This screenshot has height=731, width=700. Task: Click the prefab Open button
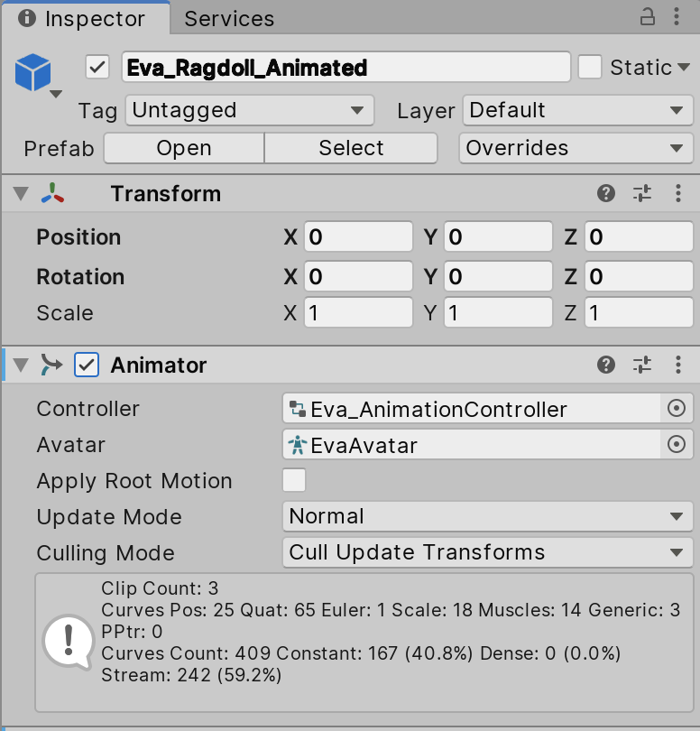(x=184, y=148)
